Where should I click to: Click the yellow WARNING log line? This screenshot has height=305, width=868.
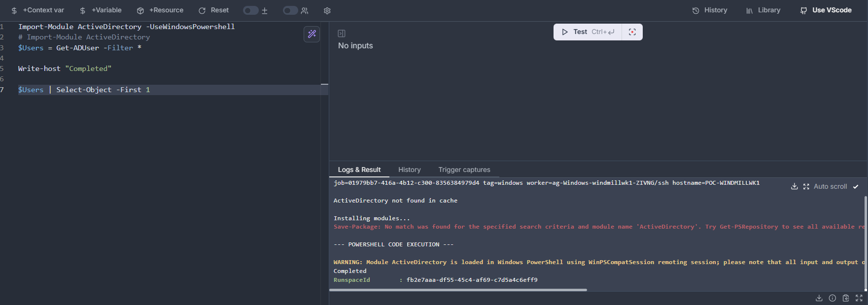599,262
